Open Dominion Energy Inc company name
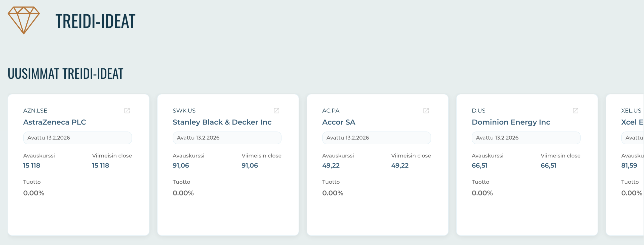 coord(511,122)
